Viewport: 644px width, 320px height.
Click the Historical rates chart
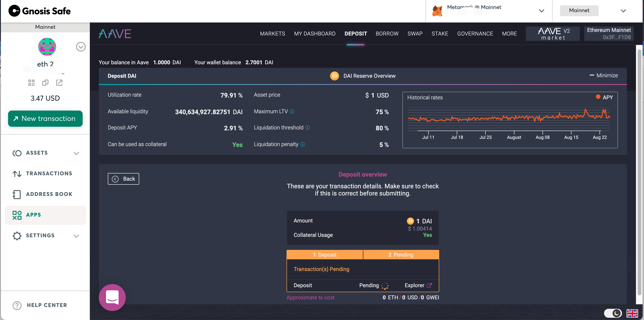click(510, 120)
